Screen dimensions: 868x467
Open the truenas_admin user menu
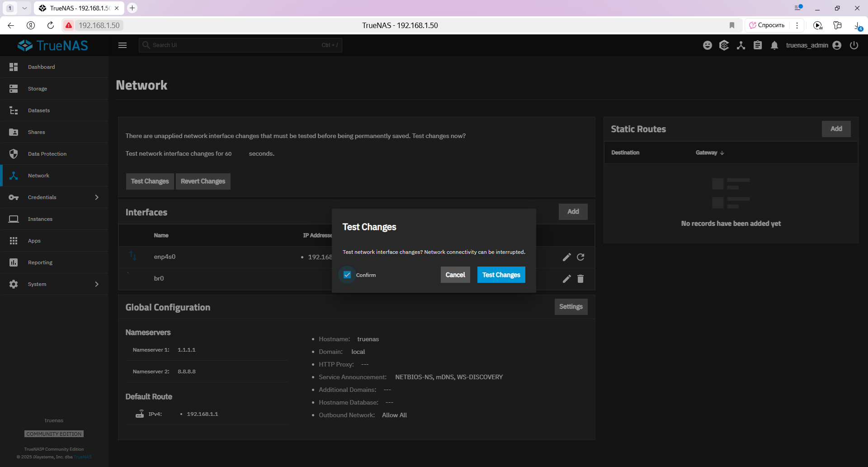point(814,45)
